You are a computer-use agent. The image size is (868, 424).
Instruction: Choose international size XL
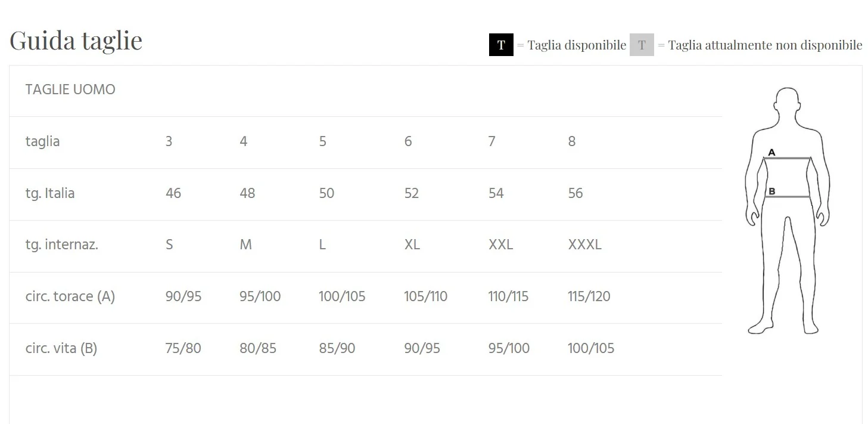(x=412, y=245)
